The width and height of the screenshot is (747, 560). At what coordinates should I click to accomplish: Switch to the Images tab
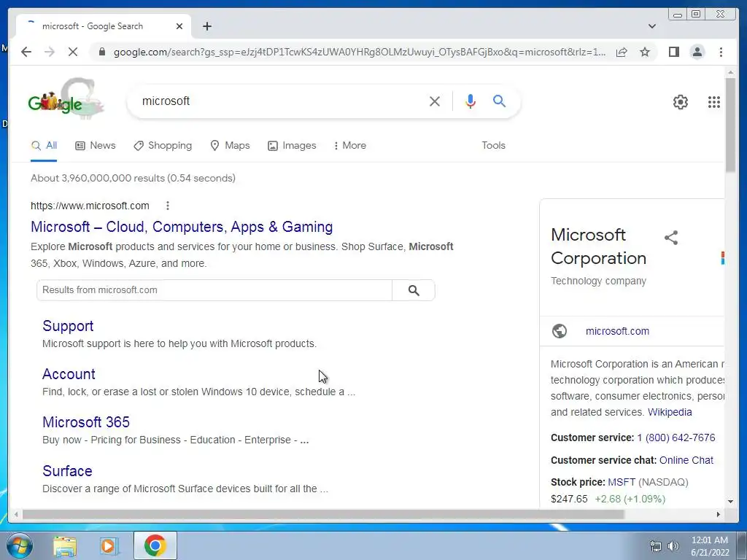(292, 146)
